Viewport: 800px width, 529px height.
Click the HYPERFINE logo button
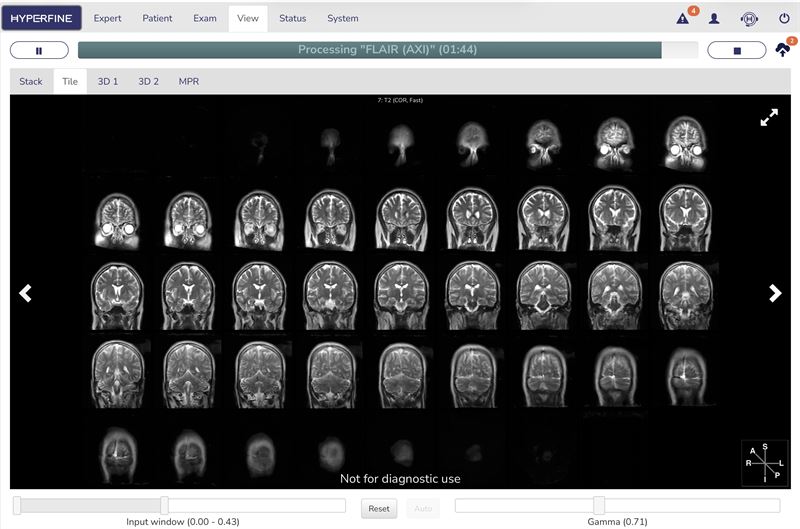(41, 18)
